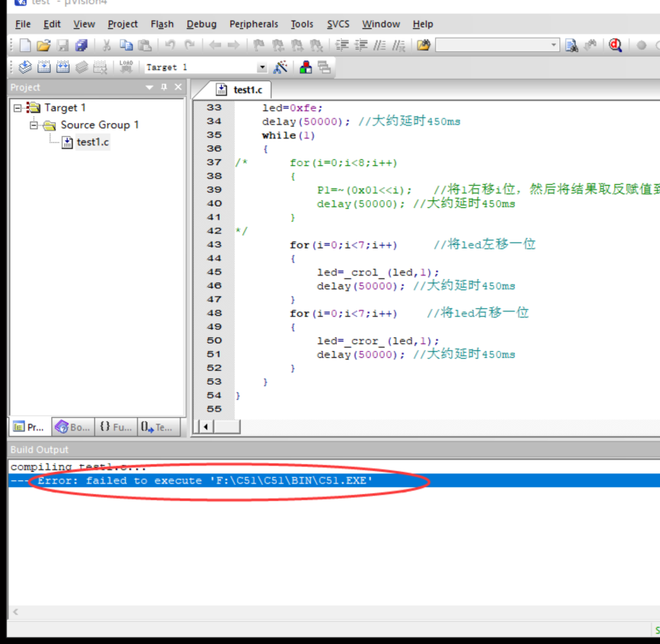This screenshot has height=644, width=660.
Task: Open the Help menu
Action: point(423,24)
